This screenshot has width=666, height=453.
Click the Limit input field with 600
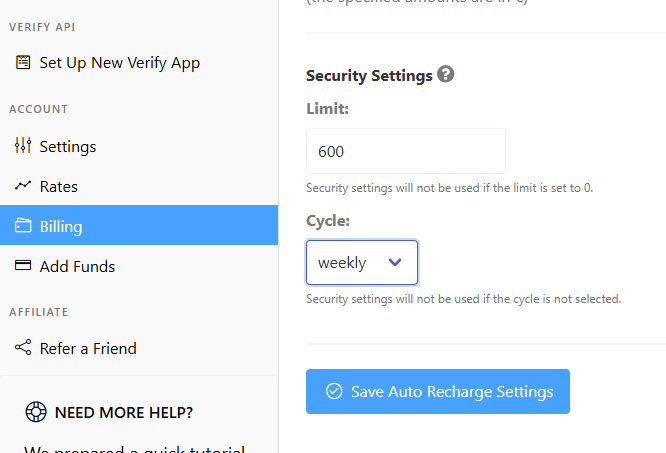tap(406, 151)
